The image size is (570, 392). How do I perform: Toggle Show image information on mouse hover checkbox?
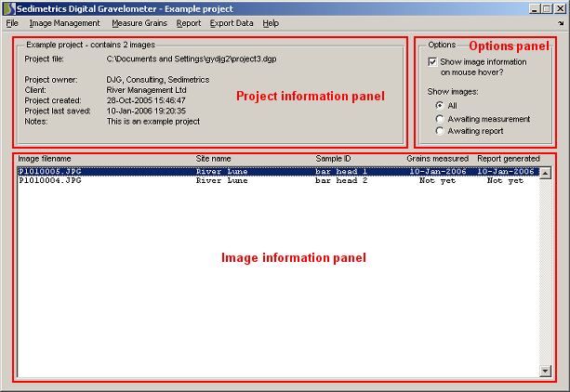(x=432, y=61)
